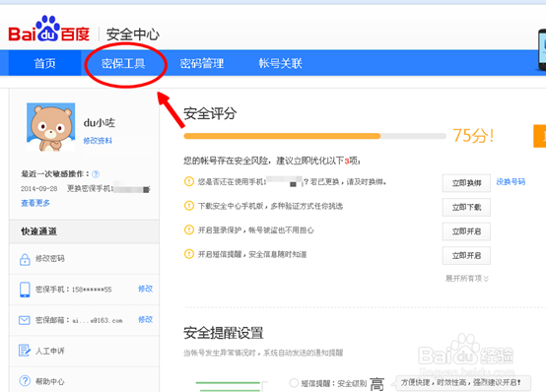Click 修改 next to 密保邮箱
Screen dimensions: 546x392
[x=146, y=319]
